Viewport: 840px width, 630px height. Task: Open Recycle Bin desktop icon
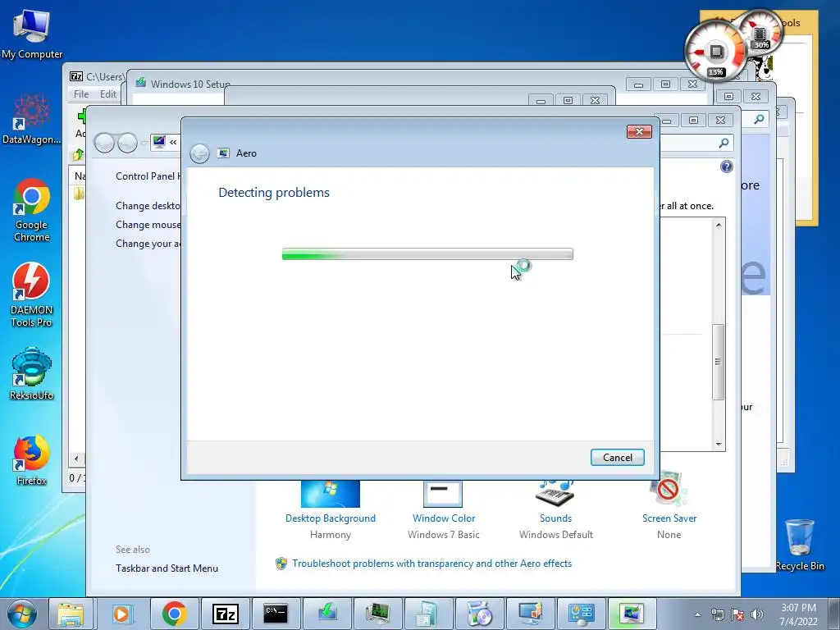pos(800,545)
